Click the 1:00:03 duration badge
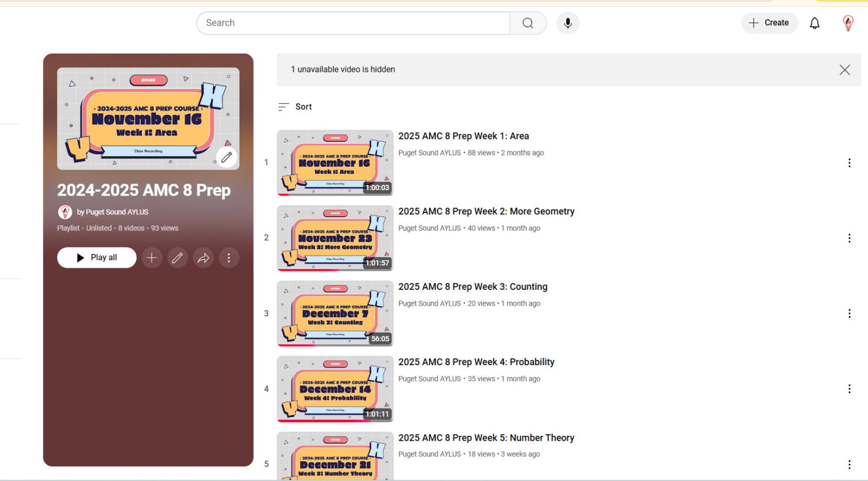 click(x=377, y=188)
